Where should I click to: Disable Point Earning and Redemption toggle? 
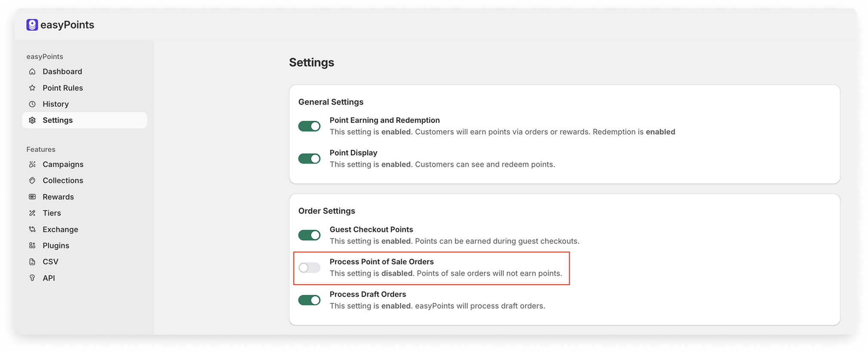click(x=310, y=126)
